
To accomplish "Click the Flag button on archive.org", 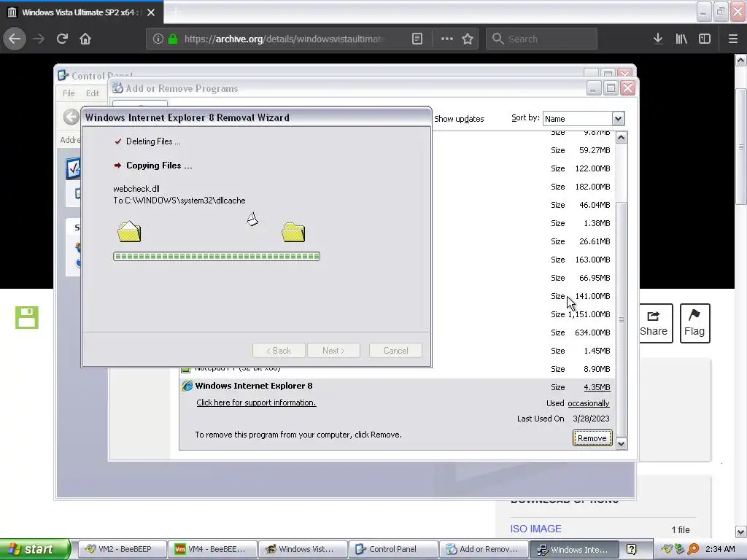I will pos(694,323).
